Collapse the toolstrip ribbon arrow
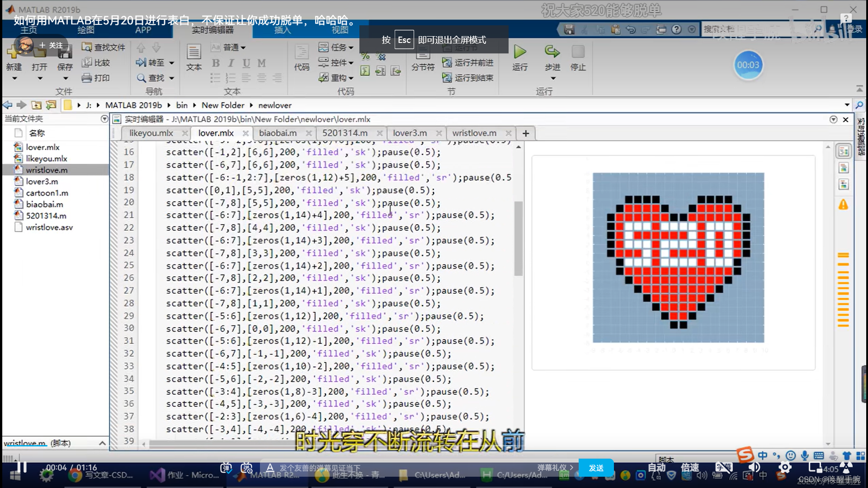 [859, 88]
